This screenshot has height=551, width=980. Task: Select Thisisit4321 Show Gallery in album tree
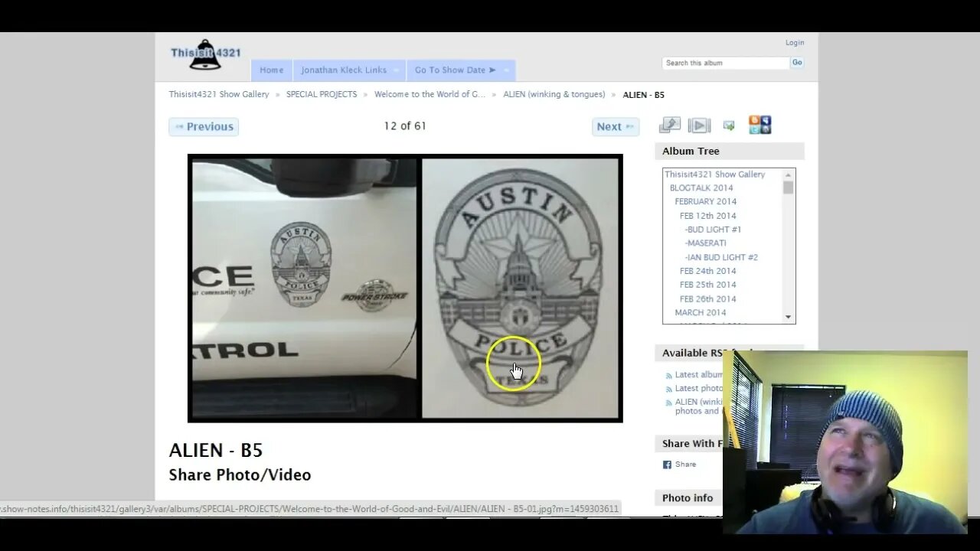[x=714, y=174]
